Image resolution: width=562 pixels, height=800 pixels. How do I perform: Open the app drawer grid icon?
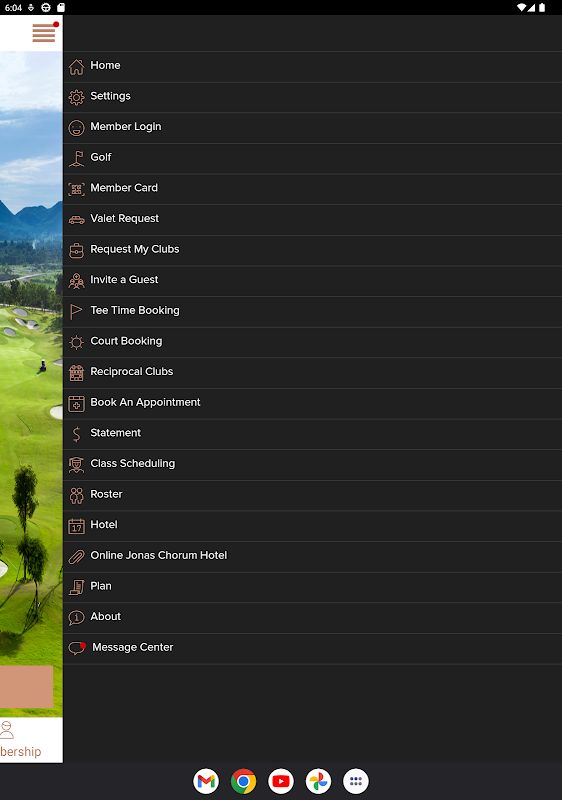tap(356, 781)
